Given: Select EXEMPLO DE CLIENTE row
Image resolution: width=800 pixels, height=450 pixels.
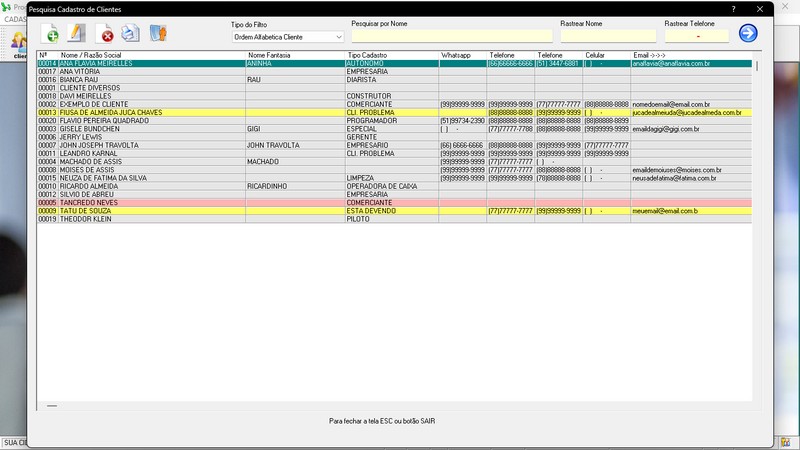Looking at the screenshot, I should click(394, 104).
